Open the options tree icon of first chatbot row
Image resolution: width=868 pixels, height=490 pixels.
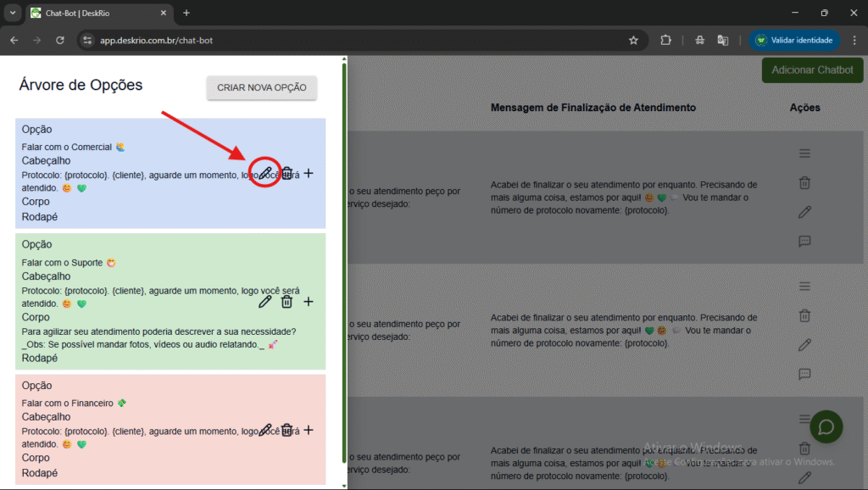(805, 153)
